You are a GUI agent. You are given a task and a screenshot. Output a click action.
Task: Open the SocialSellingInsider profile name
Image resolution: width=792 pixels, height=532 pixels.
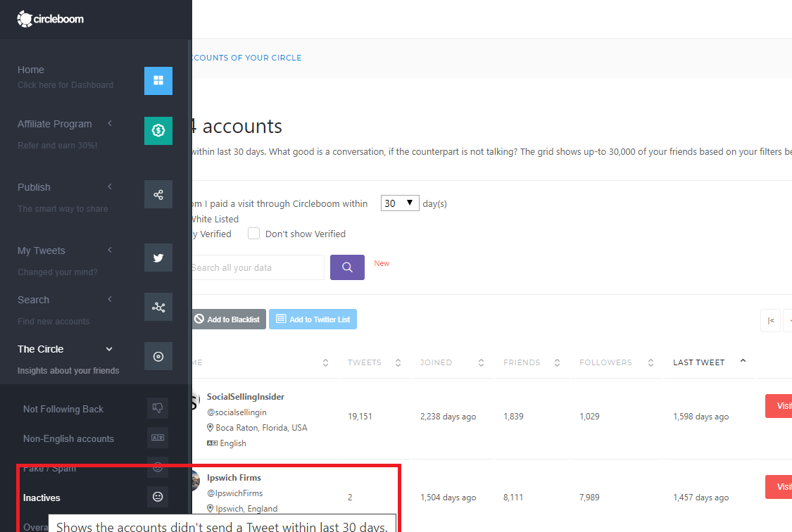coord(246,397)
